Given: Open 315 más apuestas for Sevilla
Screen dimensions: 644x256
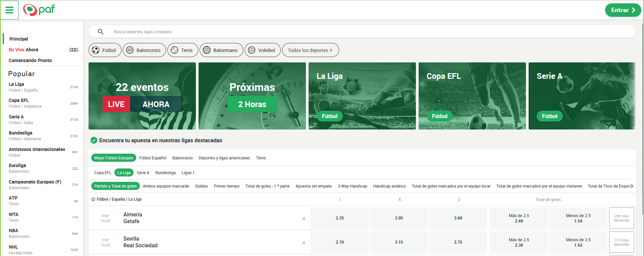Looking at the screenshot, I should [x=622, y=242].
